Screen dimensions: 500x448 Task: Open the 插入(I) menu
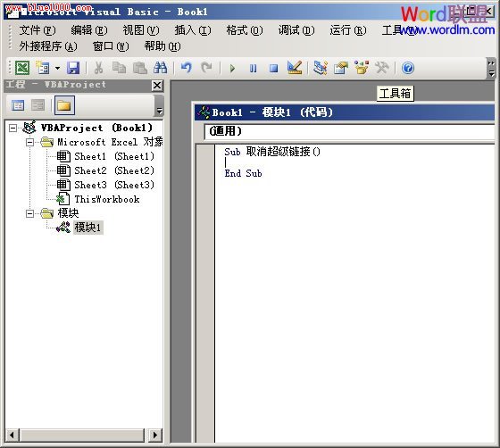193,30
